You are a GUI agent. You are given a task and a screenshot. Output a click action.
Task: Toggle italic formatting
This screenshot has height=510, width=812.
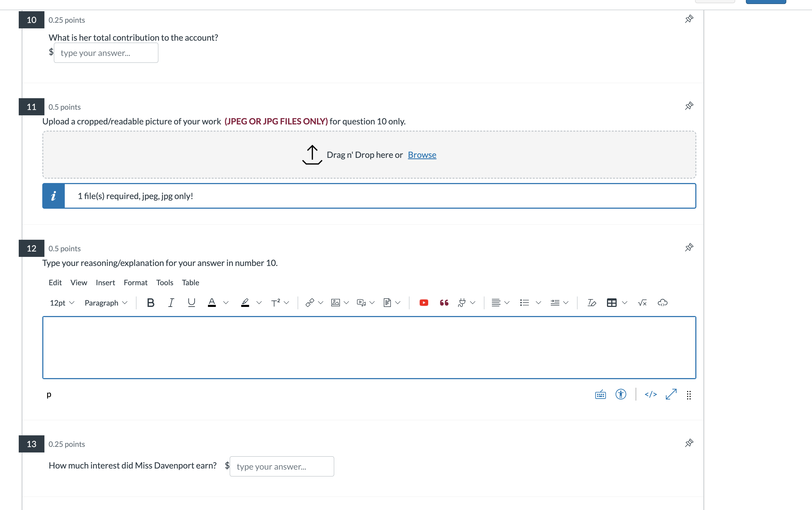click(171, 303)
